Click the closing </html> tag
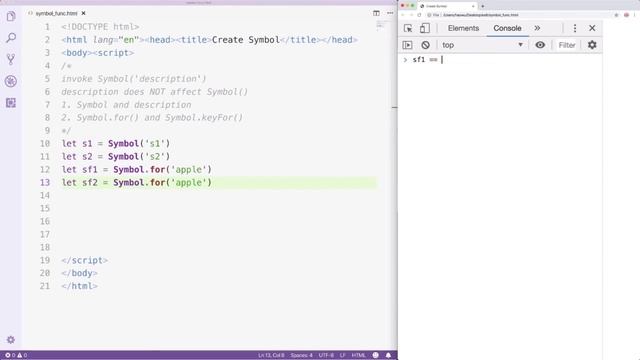 [x=80, y=286]
